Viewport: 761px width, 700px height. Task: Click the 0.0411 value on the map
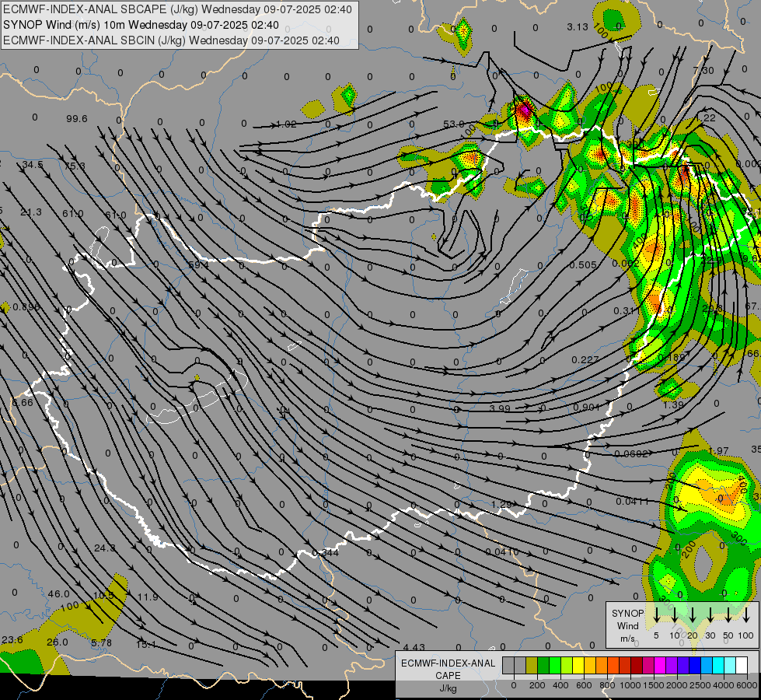[x=633, y=502]
